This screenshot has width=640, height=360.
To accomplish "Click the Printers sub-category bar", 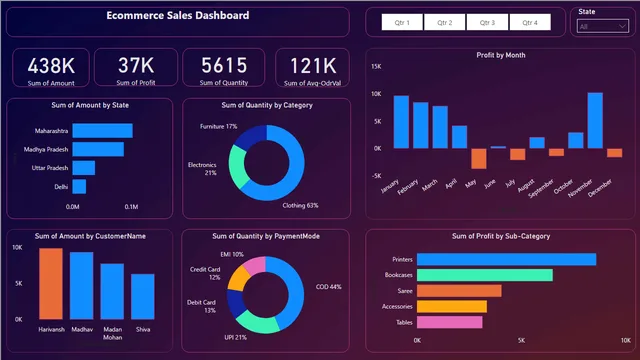I will tap(507, 259).
